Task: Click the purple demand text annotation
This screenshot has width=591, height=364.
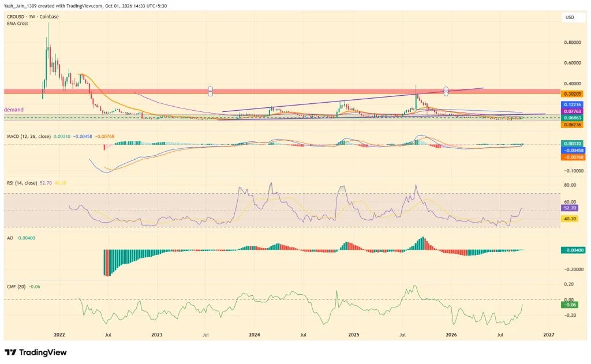Action: pyautogui.click(x=14, y=110)
